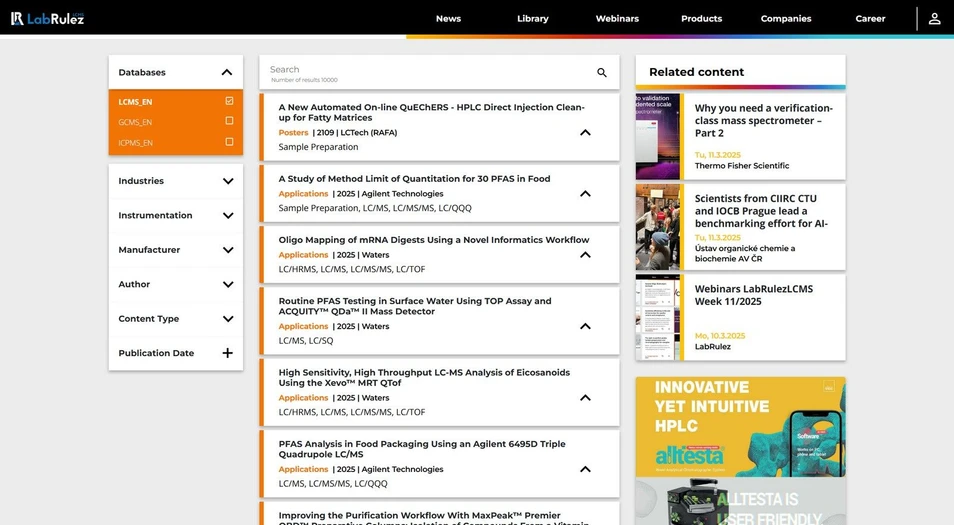Expand Publication Date with plus icon
Screen dimensions: 954x525
[x=228, y=353]
